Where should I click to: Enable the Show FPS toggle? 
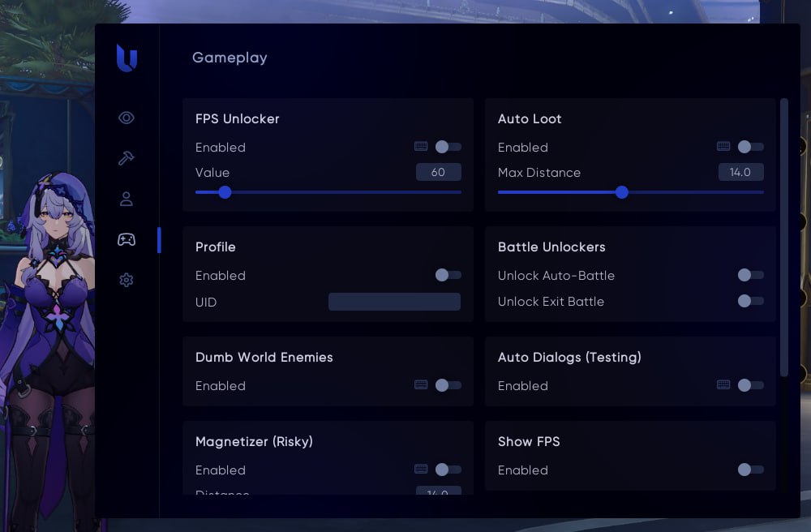(x=750, y=470)
